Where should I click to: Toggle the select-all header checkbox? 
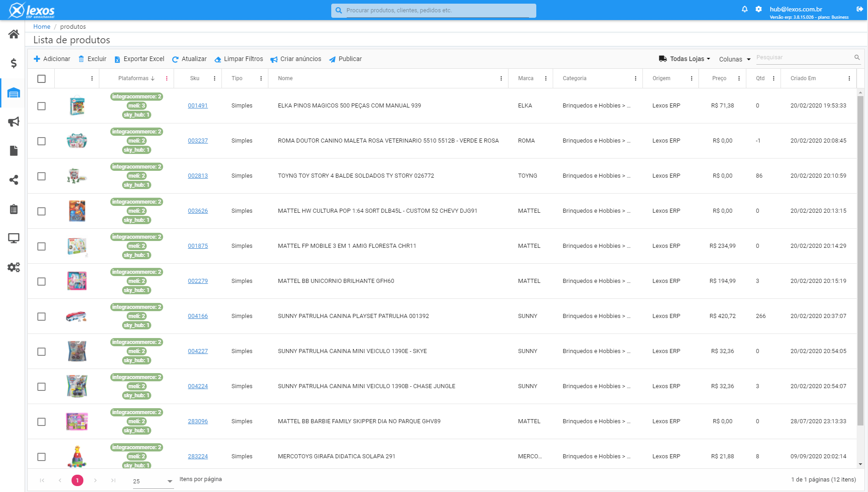point(41,79)
